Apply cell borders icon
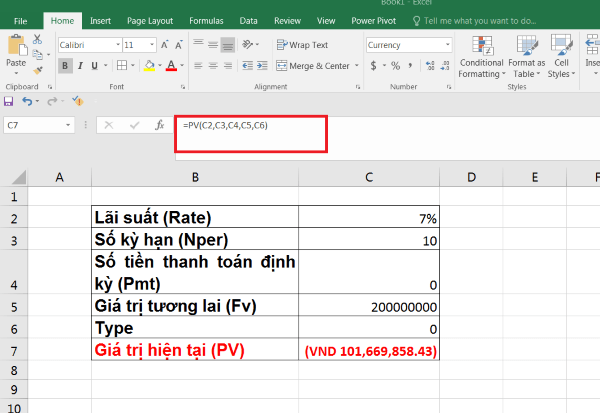600x413 pixels. click(x=122, y=65)
